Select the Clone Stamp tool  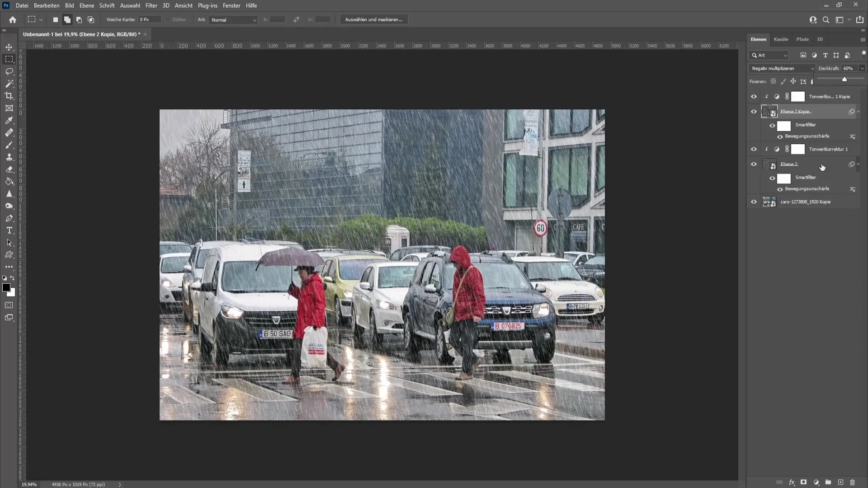pos(9,157)
